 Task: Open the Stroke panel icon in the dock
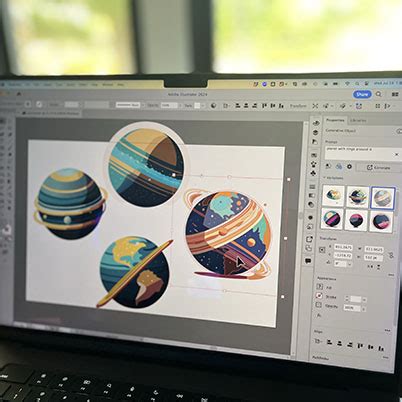point(312,187)
